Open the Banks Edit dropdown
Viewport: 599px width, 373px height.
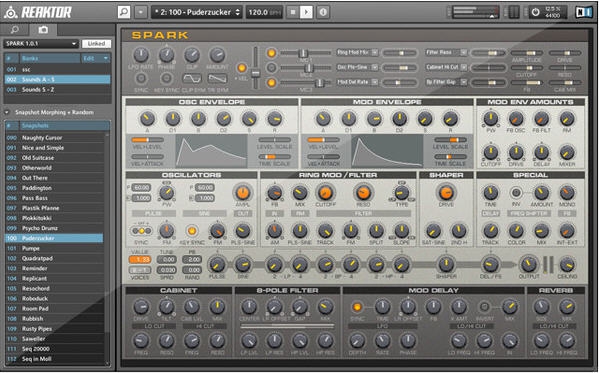coord(96,58)
